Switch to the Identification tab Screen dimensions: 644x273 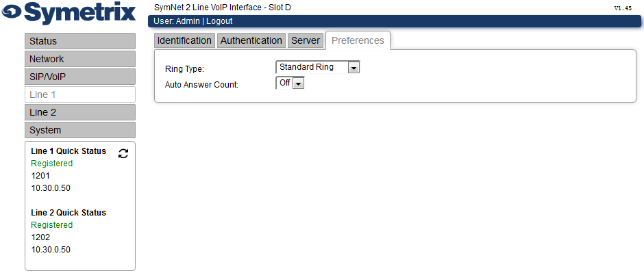point(184,40)
